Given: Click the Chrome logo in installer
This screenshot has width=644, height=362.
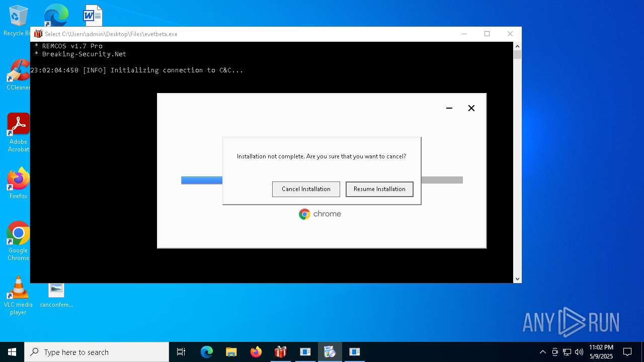Looking at the screenshot, I should click(320, 214).
